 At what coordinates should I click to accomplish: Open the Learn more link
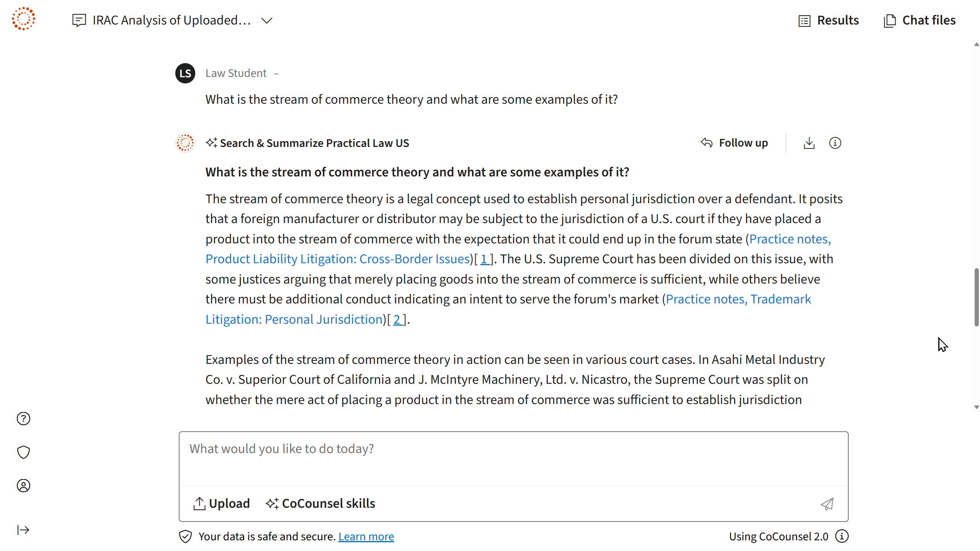366,536
